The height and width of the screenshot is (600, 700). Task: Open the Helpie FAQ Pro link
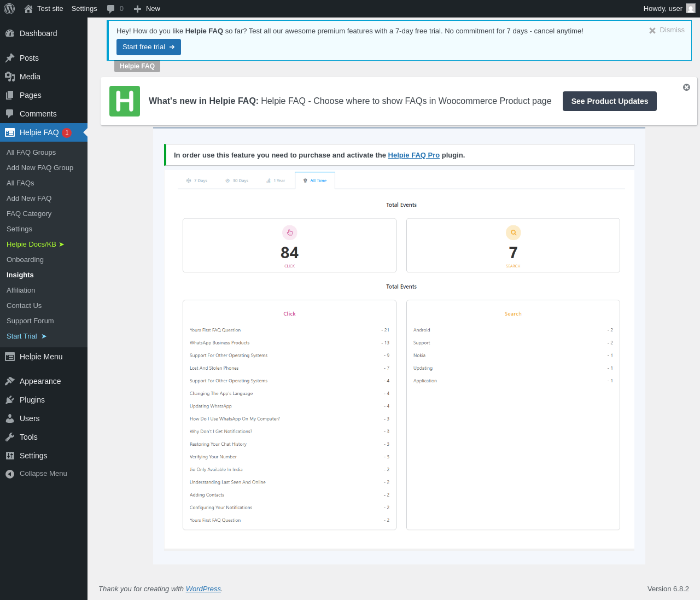(414, 155)
